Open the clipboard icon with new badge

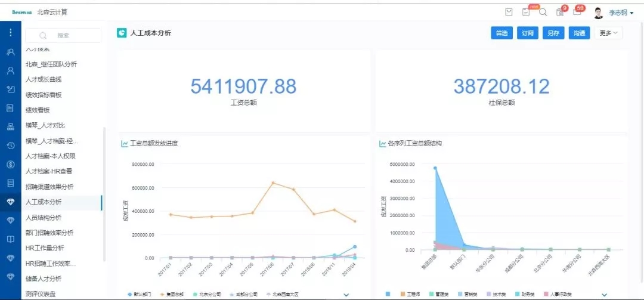(x=526, y=13)
